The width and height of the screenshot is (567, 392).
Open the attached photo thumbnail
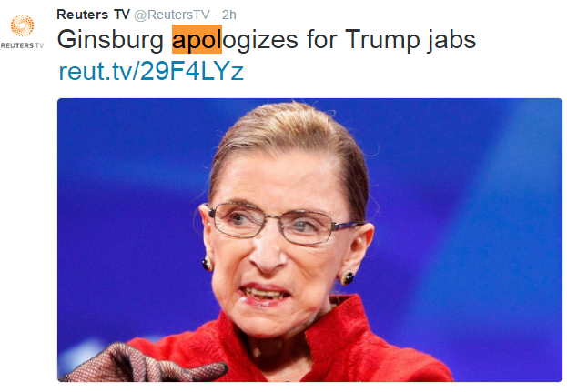[309, 240]
